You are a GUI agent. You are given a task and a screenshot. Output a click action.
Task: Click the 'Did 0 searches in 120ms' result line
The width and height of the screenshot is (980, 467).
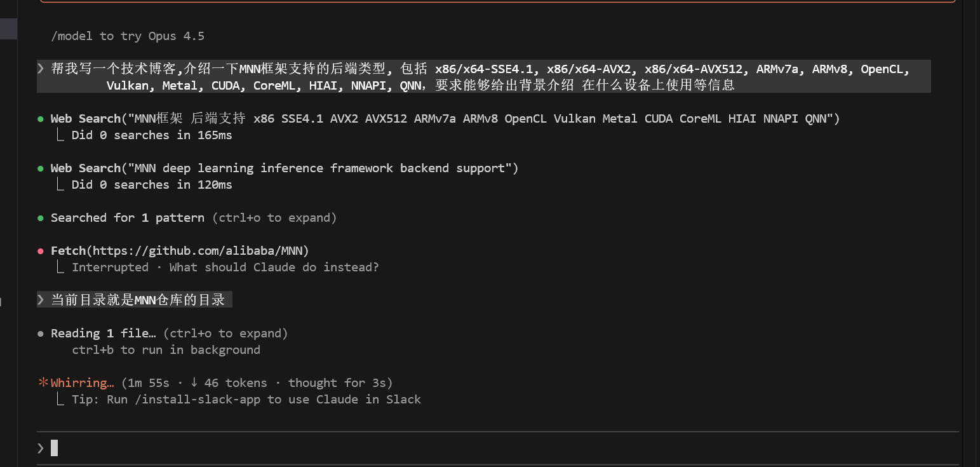152,185
